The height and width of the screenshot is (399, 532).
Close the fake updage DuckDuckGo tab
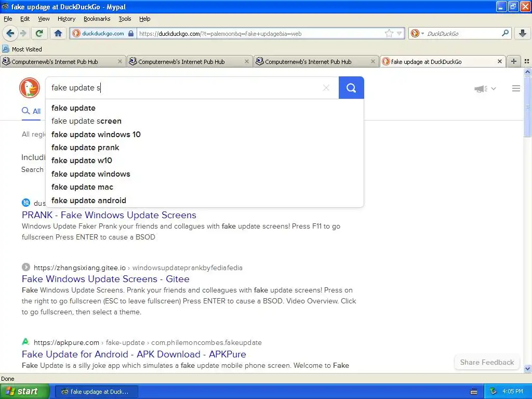click(499, 61)
